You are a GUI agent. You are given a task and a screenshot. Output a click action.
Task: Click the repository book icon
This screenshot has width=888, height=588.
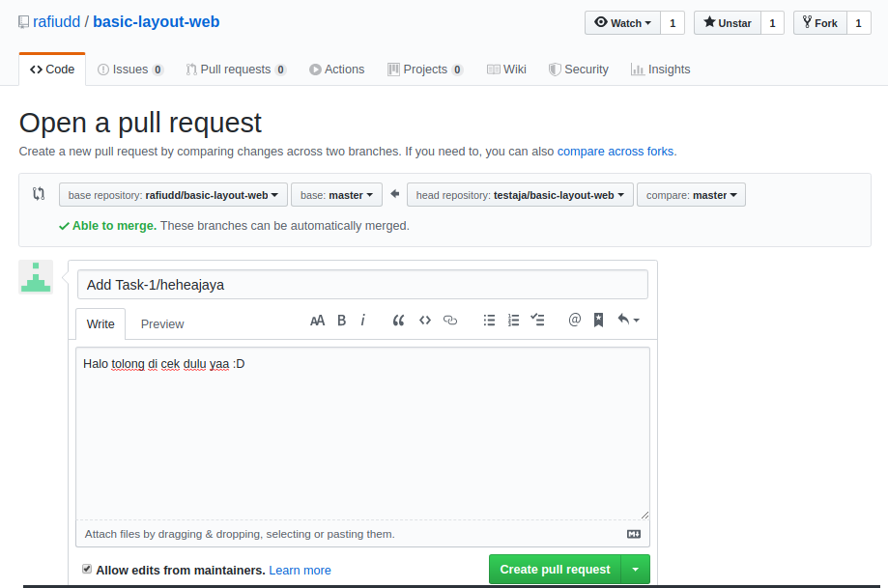23,22
